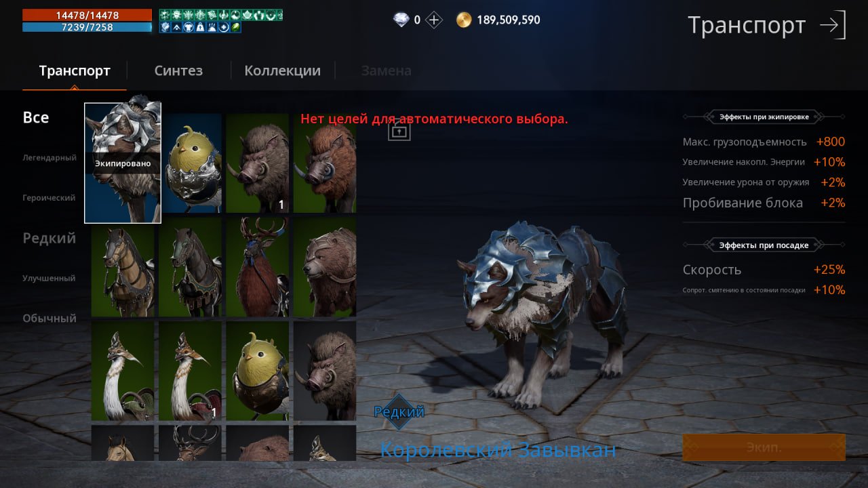Choose the red deer mount card
Viewport: 868px width, 488px height.
click(258, 267)
